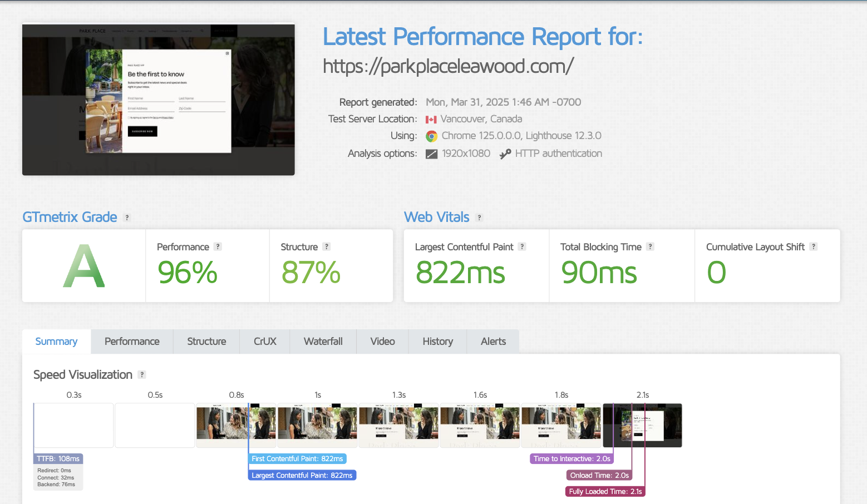Click the Backend: 76ms text

[56, 485]
